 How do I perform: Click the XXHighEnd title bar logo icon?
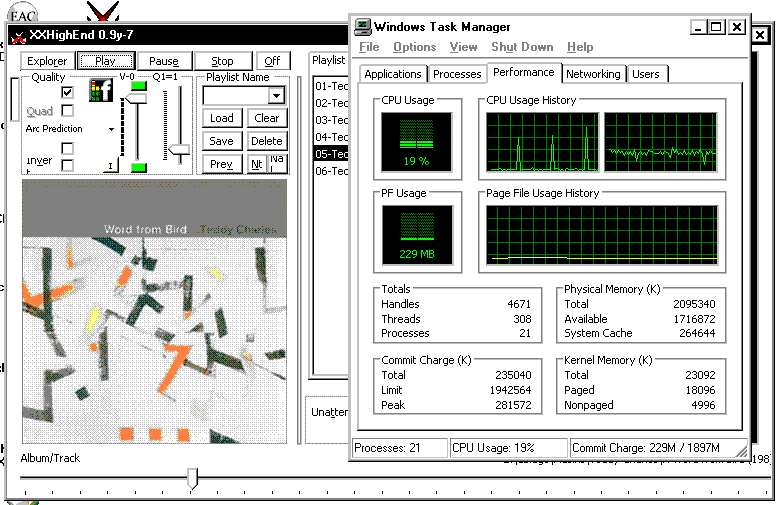click(18, 36)
